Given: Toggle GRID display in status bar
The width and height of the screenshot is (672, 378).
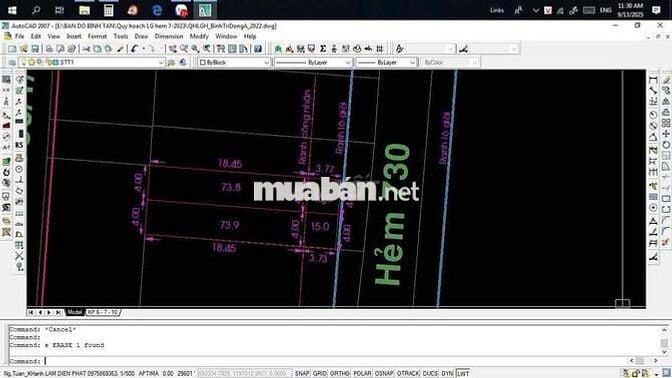Looking at the screenshot, I should coord(320,374).
